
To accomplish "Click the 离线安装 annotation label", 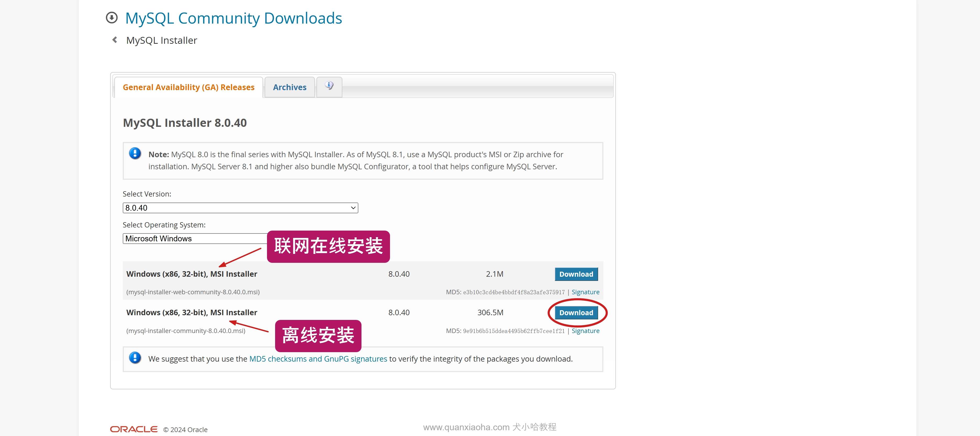I will tap(318, 335).
